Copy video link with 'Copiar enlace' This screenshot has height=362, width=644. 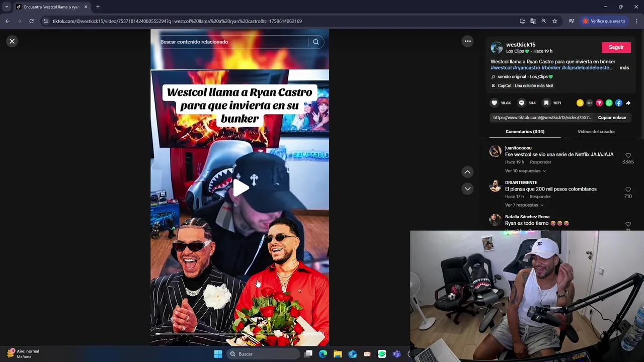coord(612,117)
